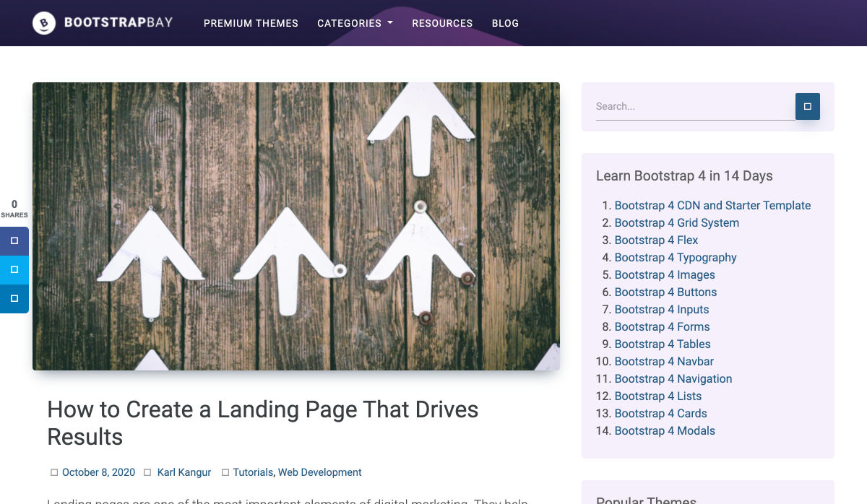Go to the Blog page
The width and height of the screenshot is (867, 504).
505,23
